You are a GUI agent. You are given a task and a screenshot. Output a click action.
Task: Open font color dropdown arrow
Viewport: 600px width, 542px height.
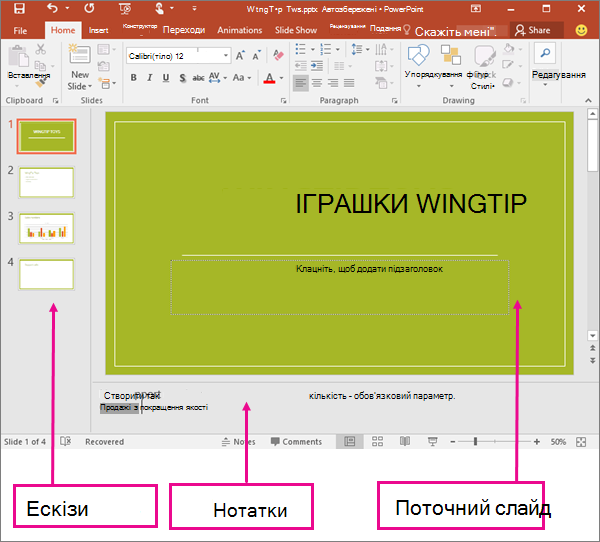[282, 78]
